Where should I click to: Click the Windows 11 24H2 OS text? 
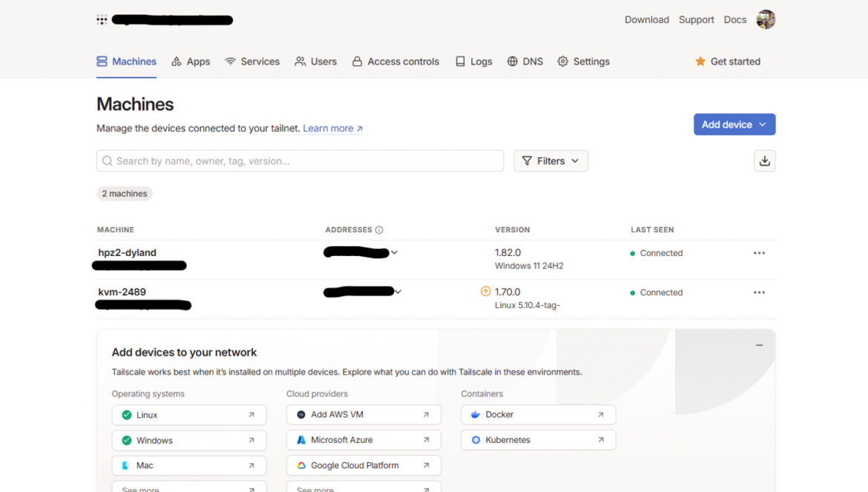coord(529,266)
